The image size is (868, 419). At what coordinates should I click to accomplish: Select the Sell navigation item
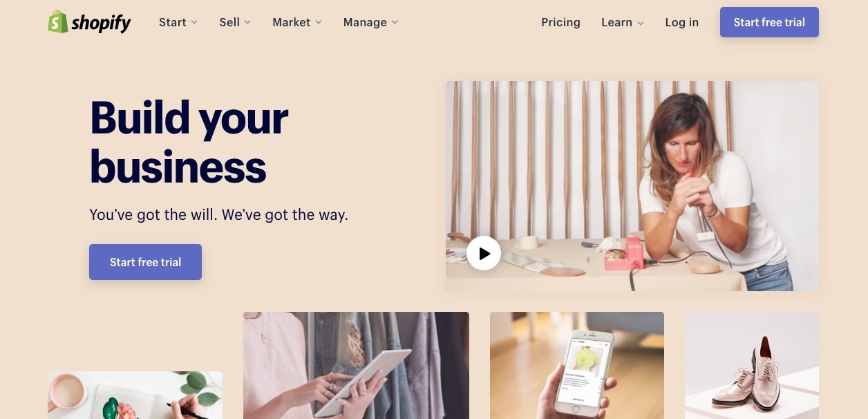229,22
